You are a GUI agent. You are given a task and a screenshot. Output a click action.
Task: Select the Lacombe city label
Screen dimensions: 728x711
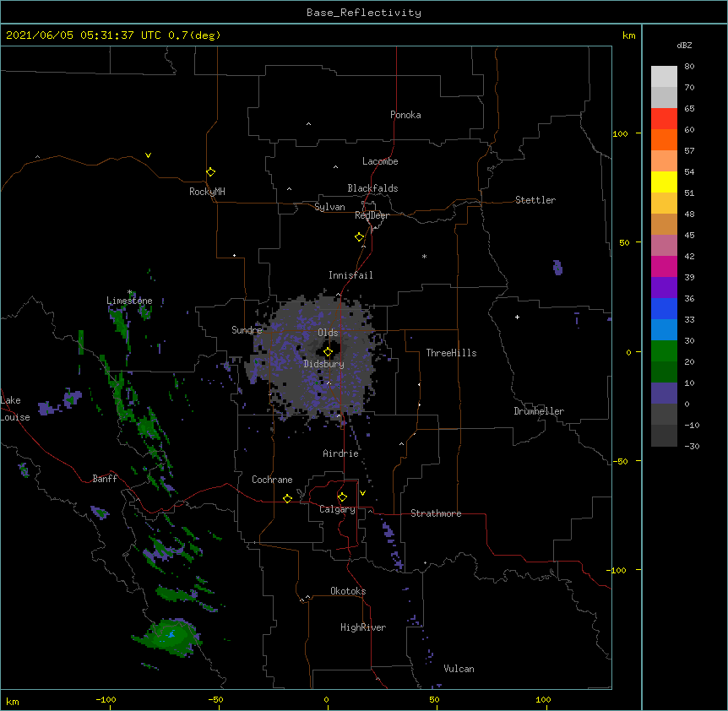pyautogui.click(x=380, y=161)
